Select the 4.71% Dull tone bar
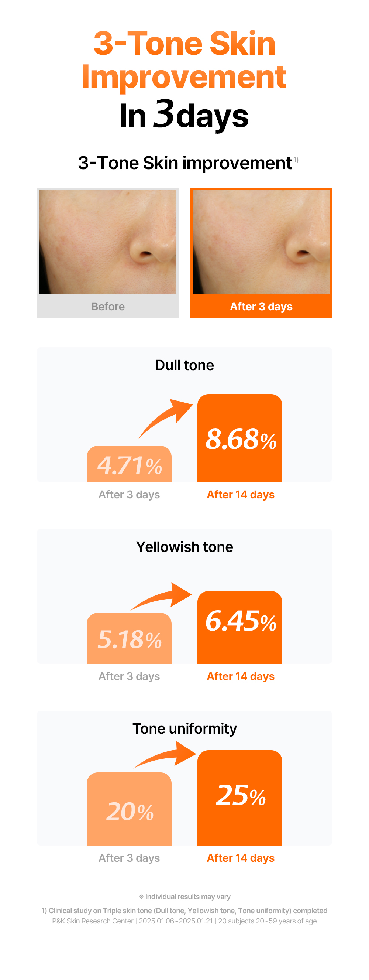Screen dimensions: 369x980 (x=129, y=464)
